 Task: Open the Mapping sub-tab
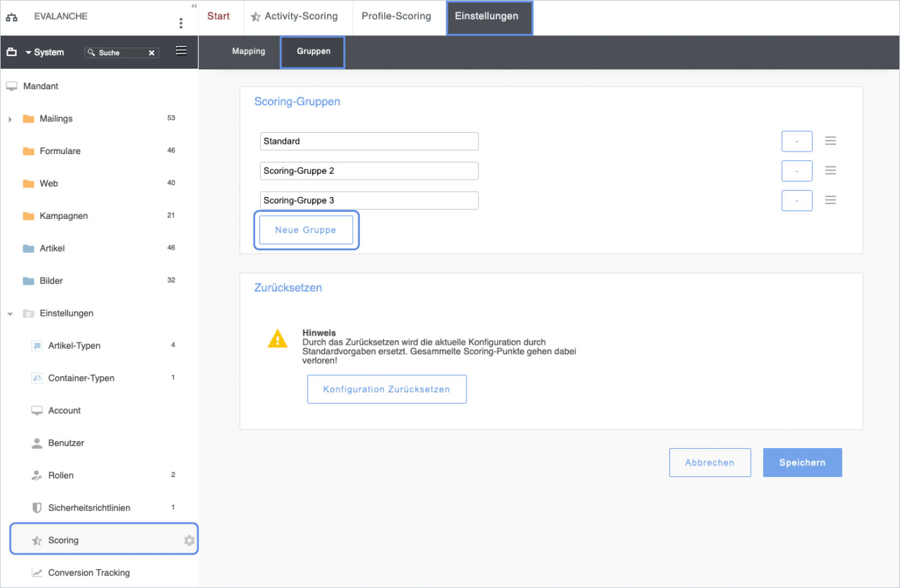[248, 51]
